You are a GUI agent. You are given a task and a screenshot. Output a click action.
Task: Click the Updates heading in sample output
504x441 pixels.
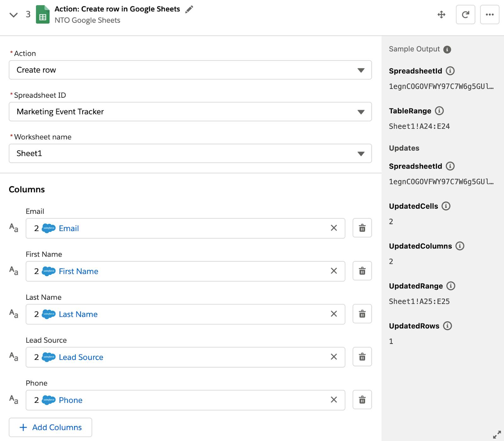404,148
